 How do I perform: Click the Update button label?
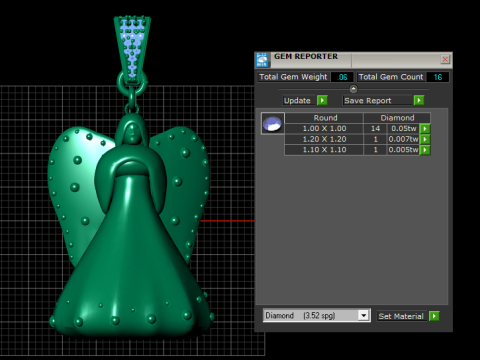click(x=297, y=101)
